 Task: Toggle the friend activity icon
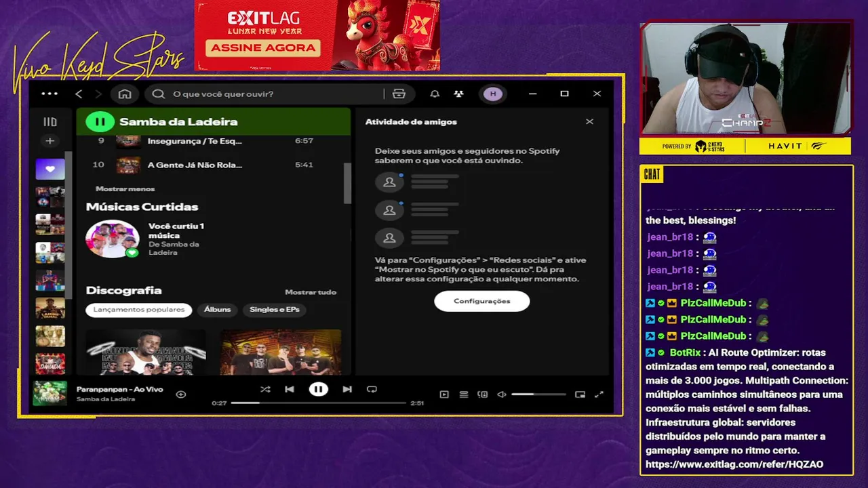[x=459, y=94]
